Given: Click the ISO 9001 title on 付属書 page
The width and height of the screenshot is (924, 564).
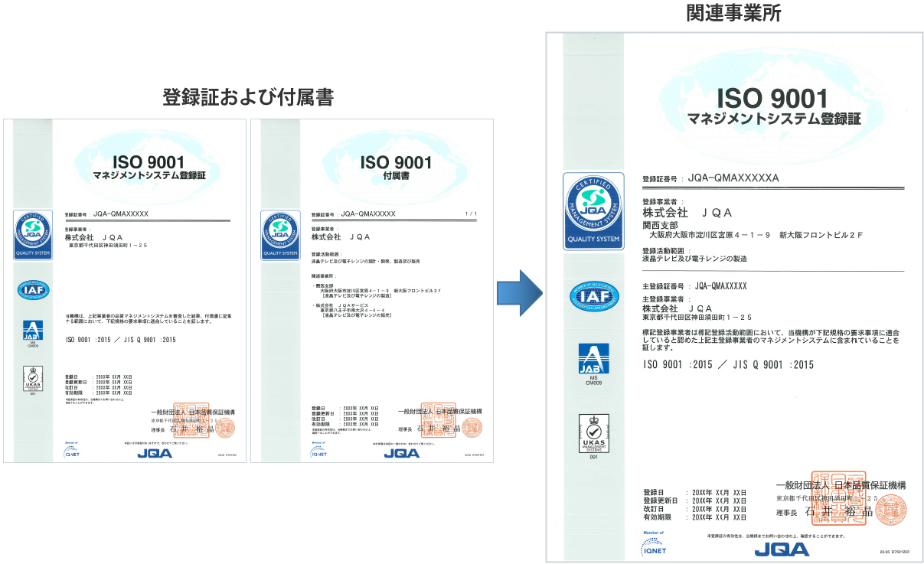Looking at the screenshot, I should 396,162.
